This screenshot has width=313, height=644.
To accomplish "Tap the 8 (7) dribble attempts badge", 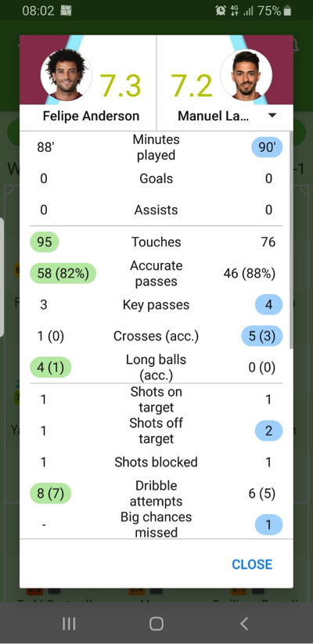I will pos(51,493).
